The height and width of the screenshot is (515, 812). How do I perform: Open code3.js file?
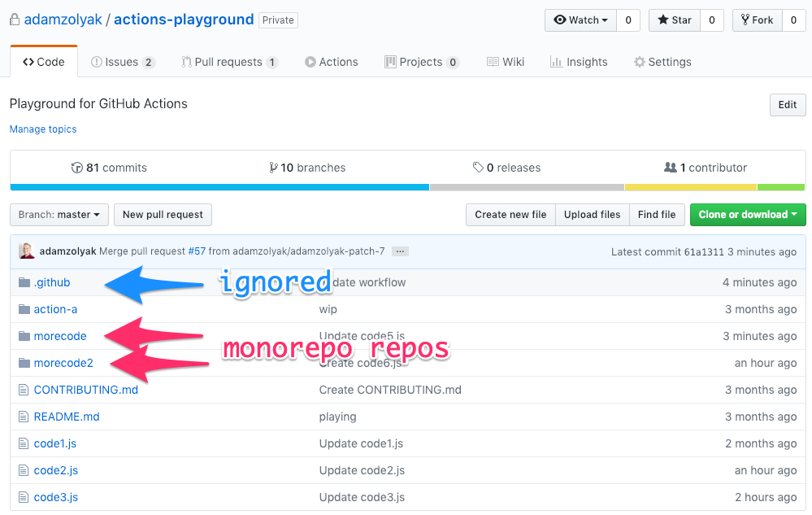tap(56, 497)
